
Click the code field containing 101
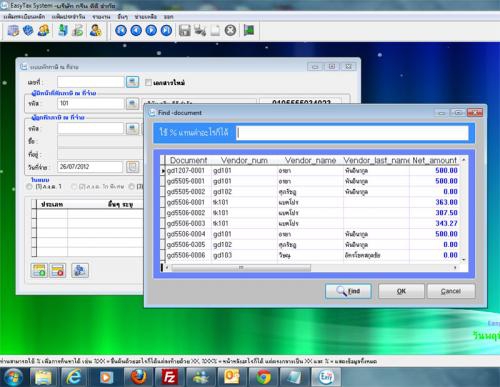point(91,104)
